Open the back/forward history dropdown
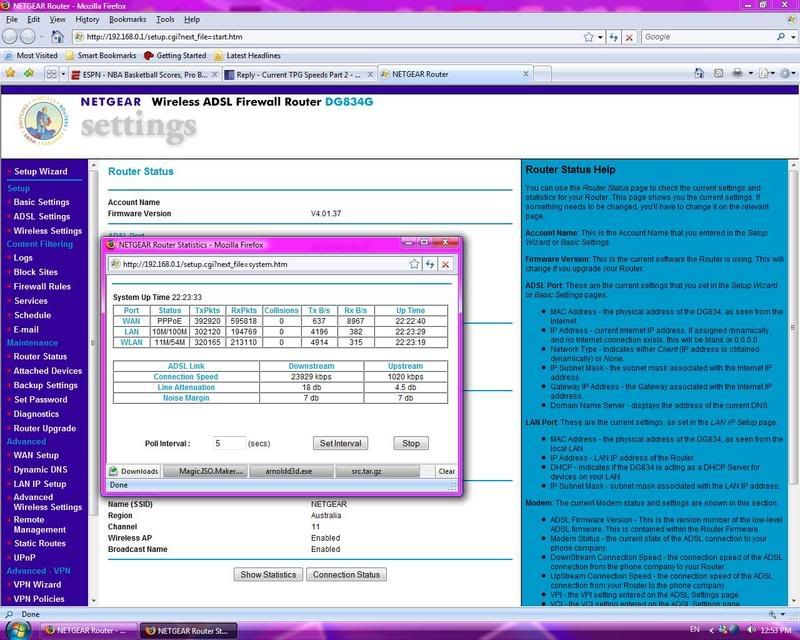This screenshot has height=640, width=800. (x=42, y=37)
